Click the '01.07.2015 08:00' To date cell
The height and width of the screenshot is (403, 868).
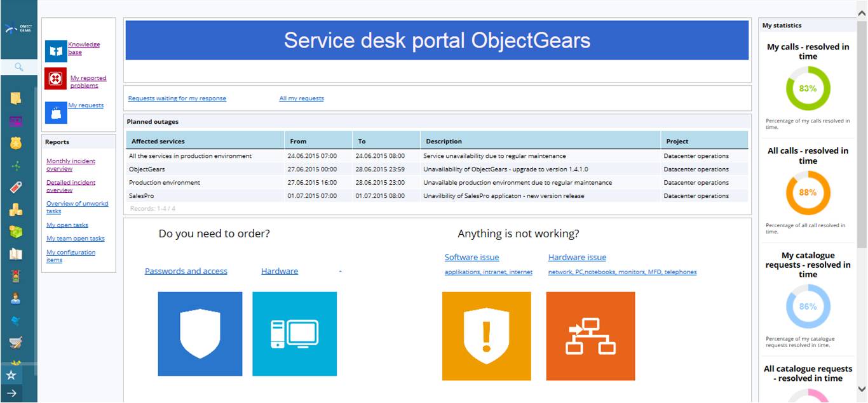(380, 196)
